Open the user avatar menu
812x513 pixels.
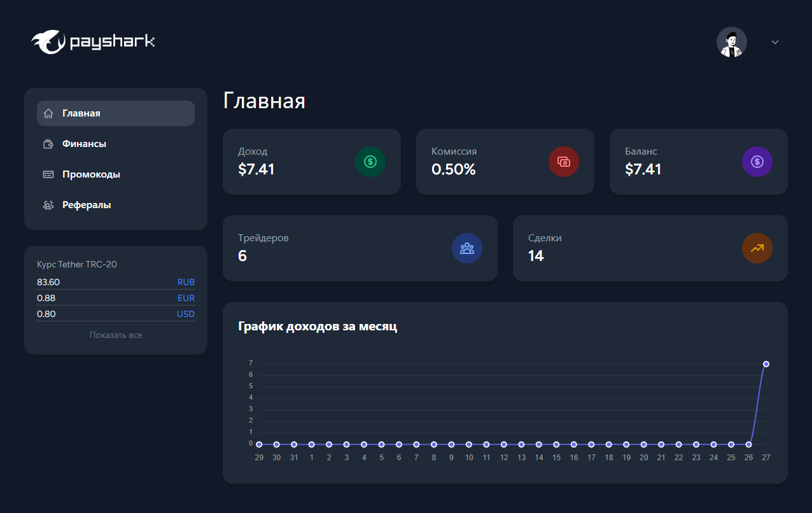tap(732, 42)
